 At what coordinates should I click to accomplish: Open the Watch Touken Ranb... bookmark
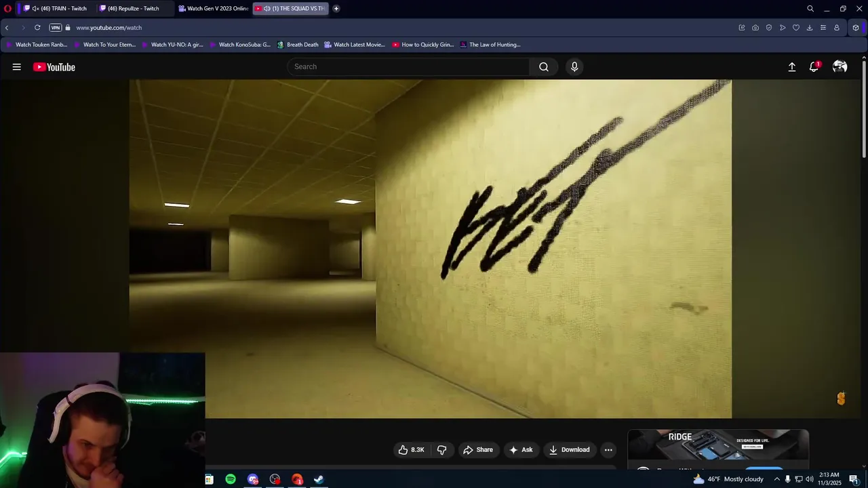click(37, 45)
